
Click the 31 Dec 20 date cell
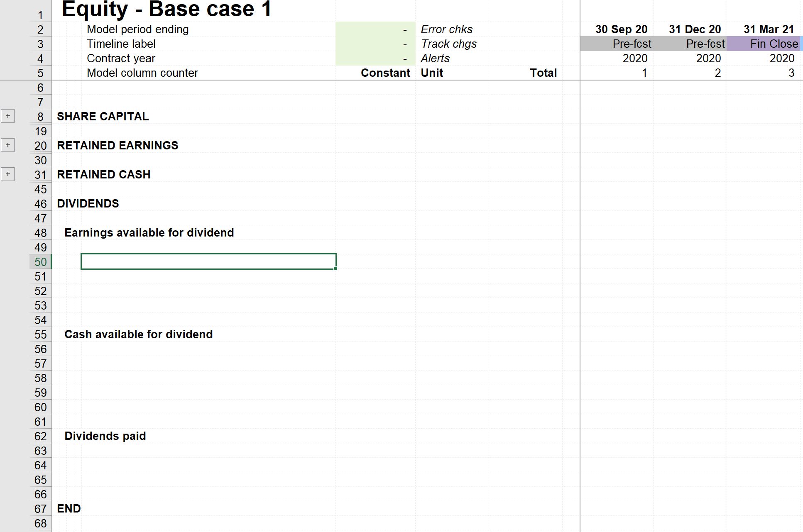[694, 29]
